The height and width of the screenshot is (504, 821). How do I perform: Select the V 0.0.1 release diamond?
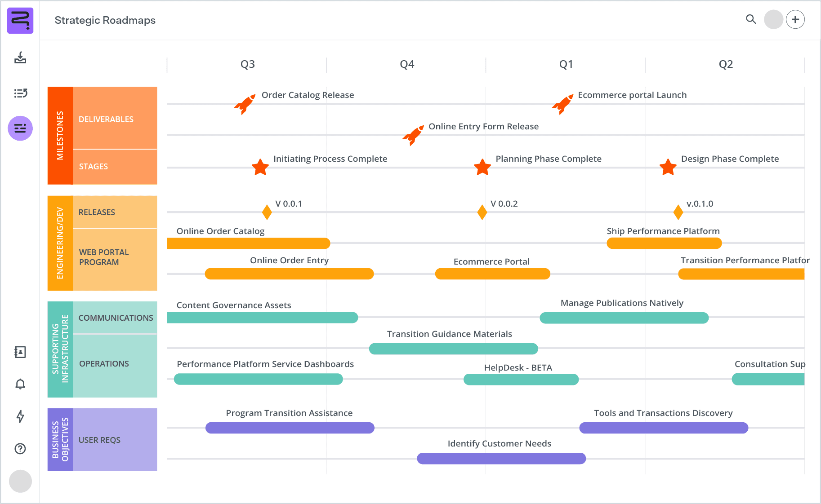point(266,213)
